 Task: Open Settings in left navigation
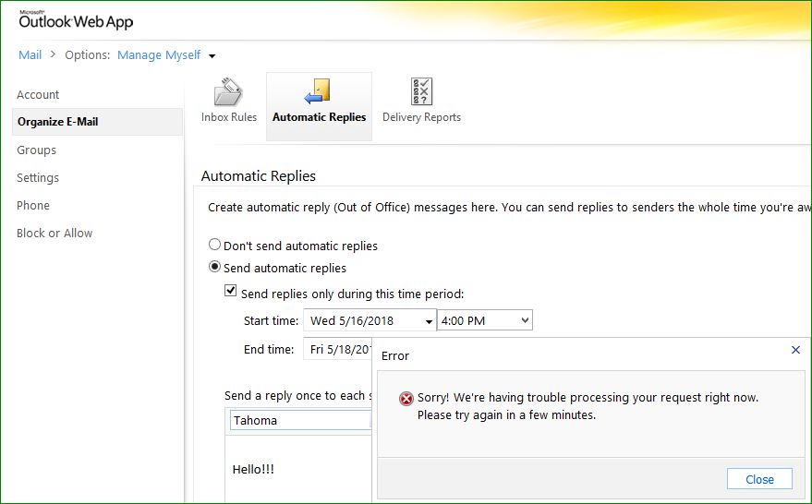38,178
